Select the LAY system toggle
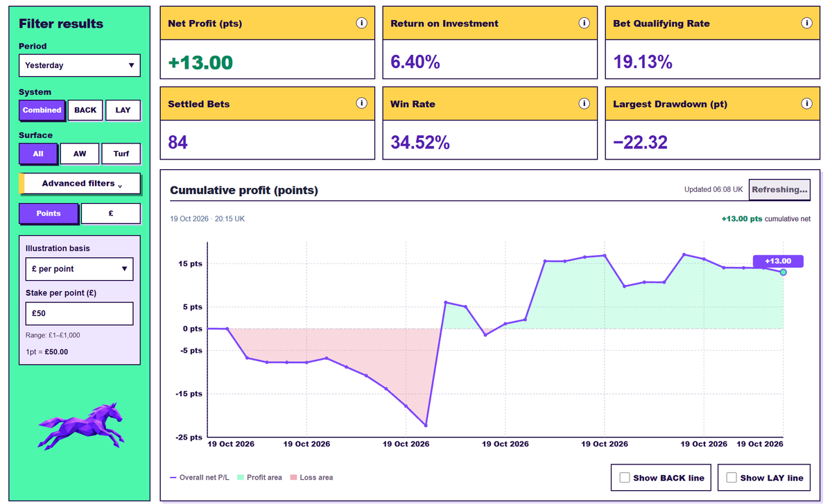This screenshot has height=504, width=832. [123, 110]
